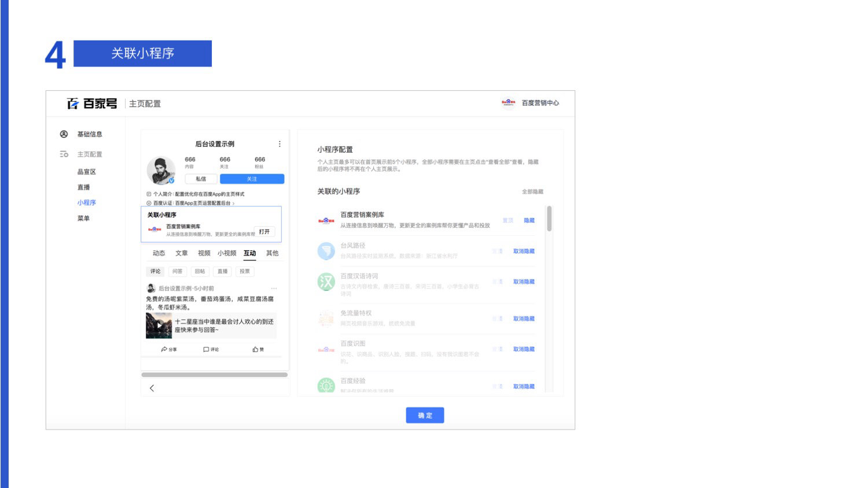The height and width of the screenshot is (488, 868).
Task: Open 菜单 sidebar submenu item
Action: [84, 219]
